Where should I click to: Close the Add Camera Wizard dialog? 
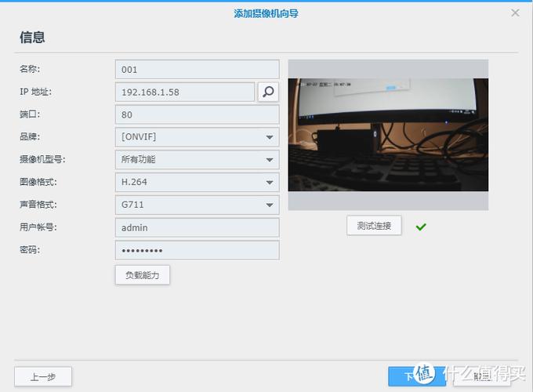click(x=515, y=13)
